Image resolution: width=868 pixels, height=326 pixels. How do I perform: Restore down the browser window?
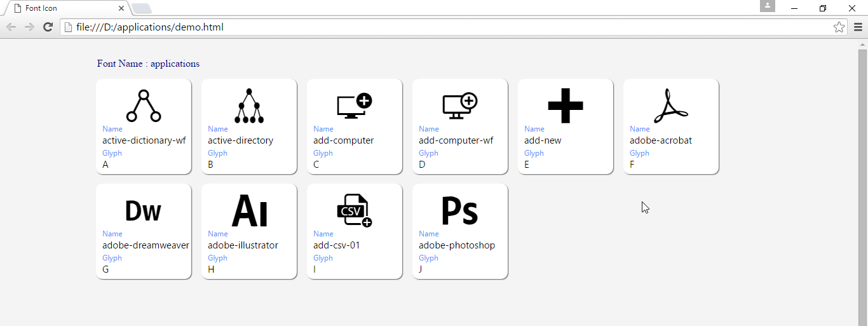pyautogui.click(x=823, y=8)
